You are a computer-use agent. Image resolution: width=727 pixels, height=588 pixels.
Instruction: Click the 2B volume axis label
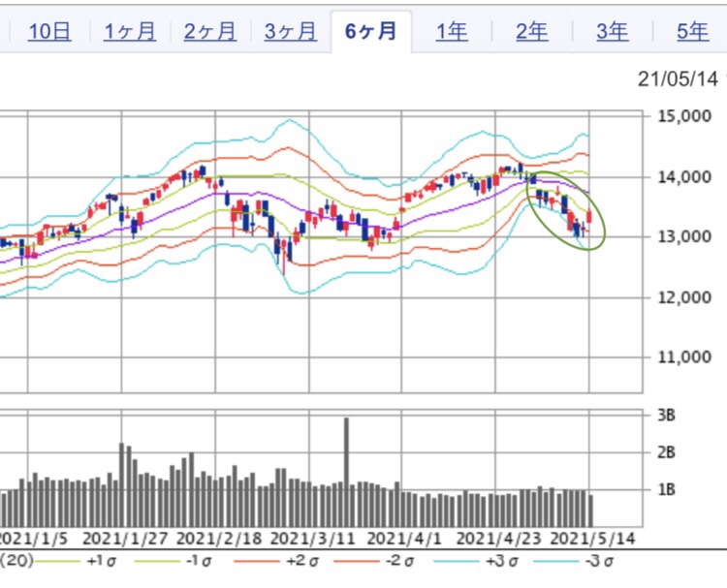pyautogui.click(x=666, y=451)
